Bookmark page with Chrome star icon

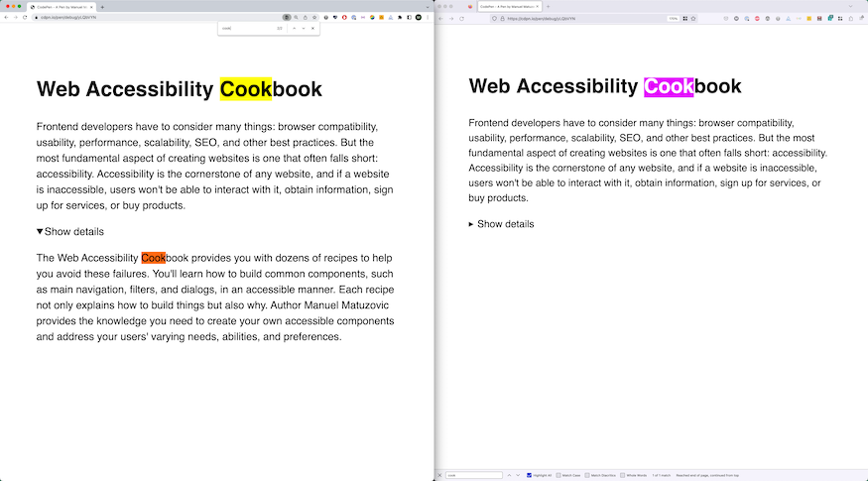click(x=314, y=17)
